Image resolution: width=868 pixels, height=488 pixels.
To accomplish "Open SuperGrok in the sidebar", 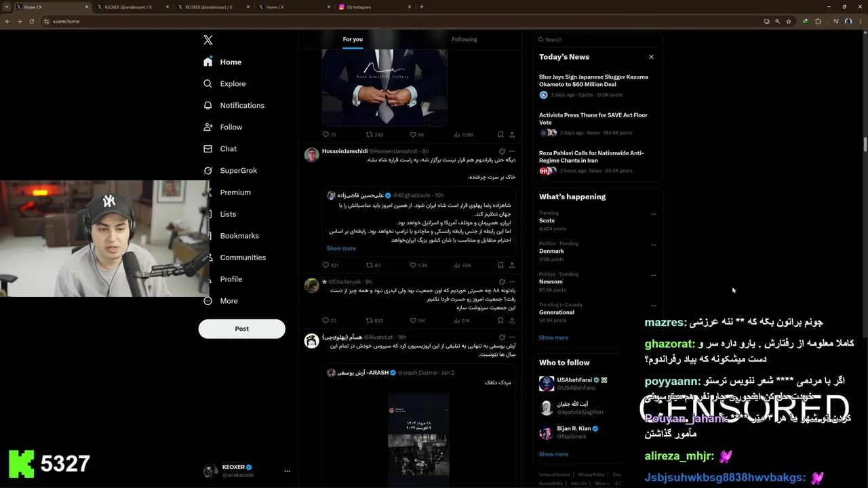I will pos(230,170).
